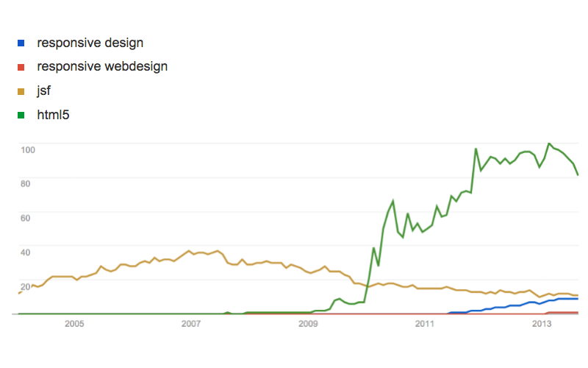The image size is (588, 368).
Task: Click the 2007 label on the time axis
Action: tap(191, 324)
